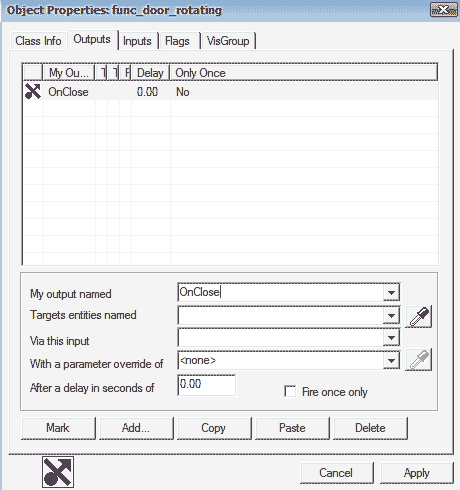
Task: Cancel the Object Properties dialog
Action: [x=336, y=473]
